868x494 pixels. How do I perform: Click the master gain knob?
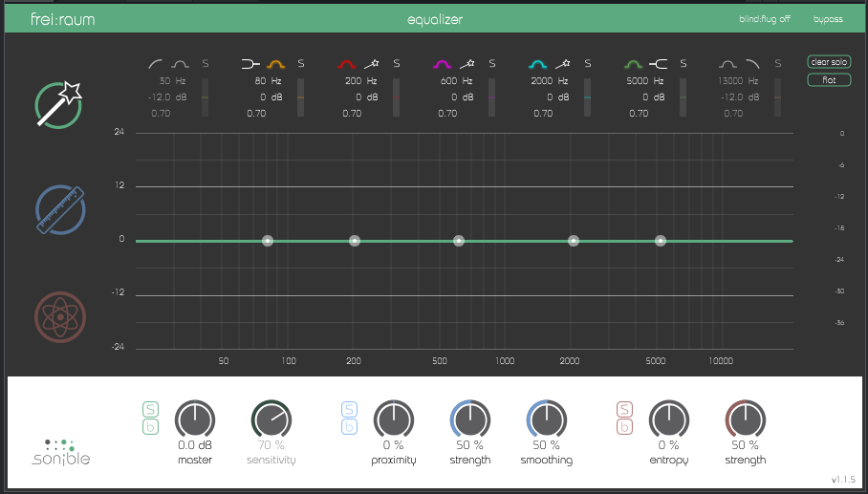click(195, 419)
